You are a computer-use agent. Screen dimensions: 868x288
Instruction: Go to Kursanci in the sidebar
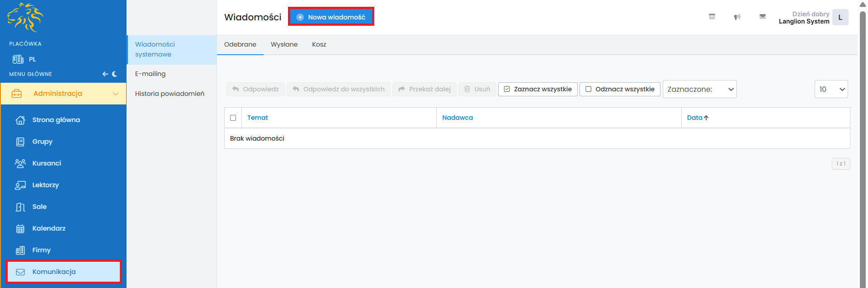47,163
